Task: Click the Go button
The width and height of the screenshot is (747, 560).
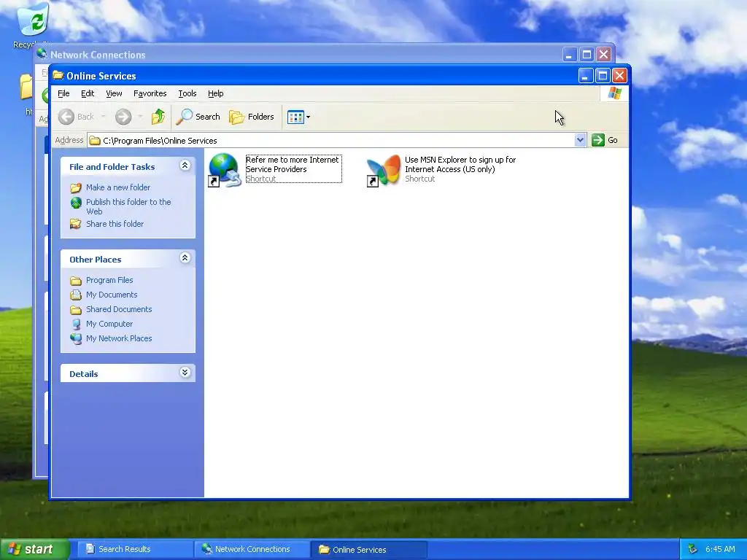Action: click(x=605, y=140)
